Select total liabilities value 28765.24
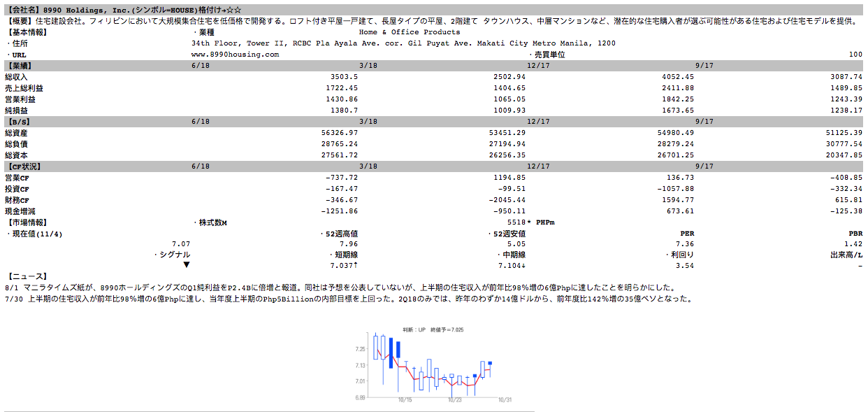The image size is (868, 412). click(x=339, y=144)
